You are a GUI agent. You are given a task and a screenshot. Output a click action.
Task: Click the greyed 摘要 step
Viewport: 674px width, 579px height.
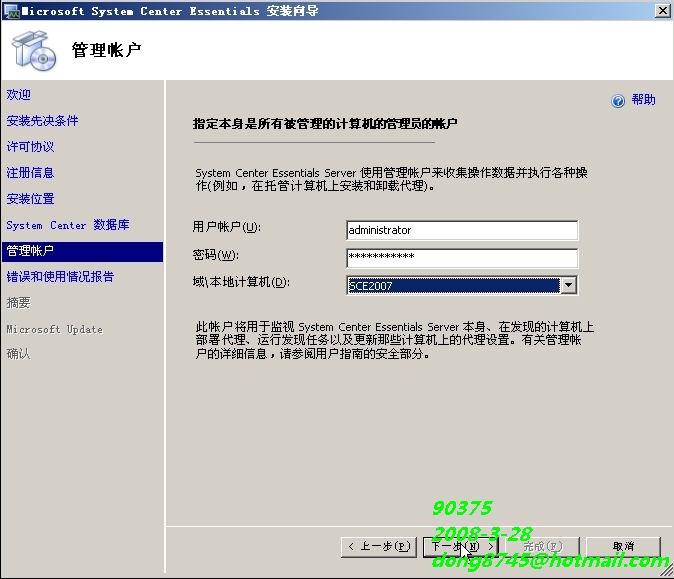click(x=18, y=303)
